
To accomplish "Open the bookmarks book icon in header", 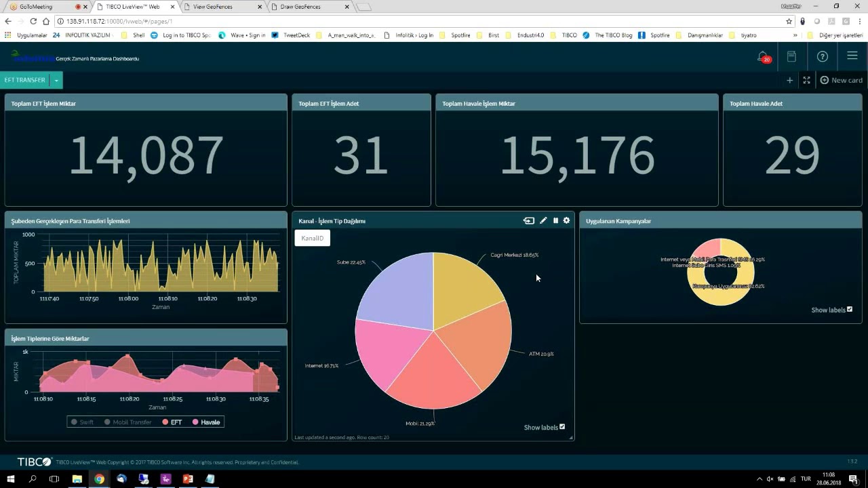I will pos(791,57).
